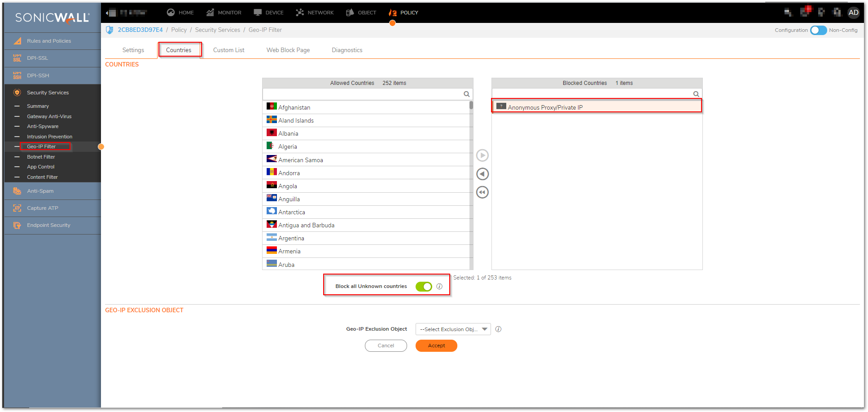Select Angola in Allowed Countries
868x412 pixels.
[x=366, y=186]
